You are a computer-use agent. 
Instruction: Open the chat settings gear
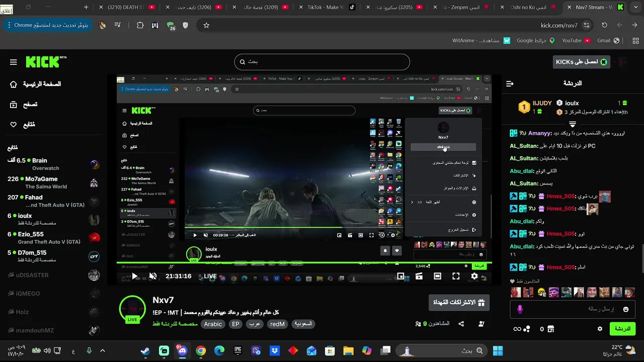(x=600, y=329)
